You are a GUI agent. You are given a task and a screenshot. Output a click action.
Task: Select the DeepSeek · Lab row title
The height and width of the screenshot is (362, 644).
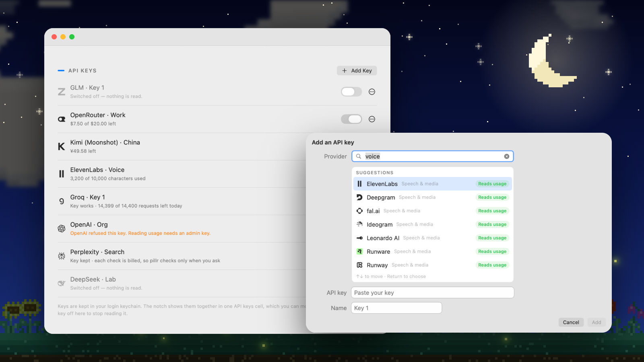[x=93, y=279]
